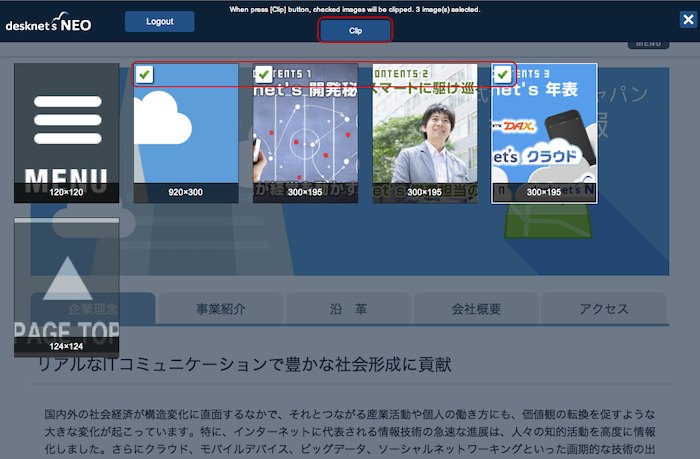Image resolution: width=700 pixels, height=459 pixels.
Task: Click the heading リアルなITコミュニケーションで豊かな社会形成に貢献
Action: [x=245, y=364]
